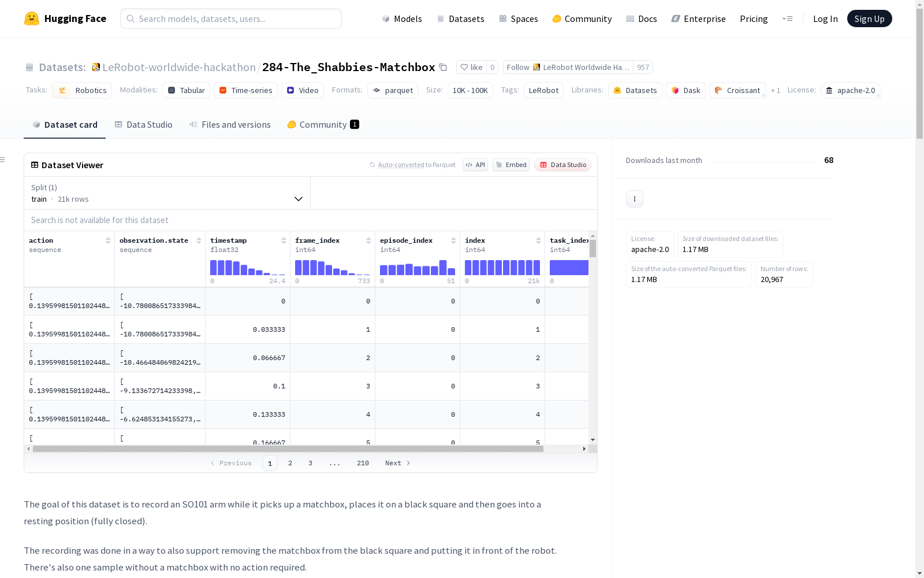Sort by the timestamp column
Screen dimensions: 924x578
pos(284,240)
